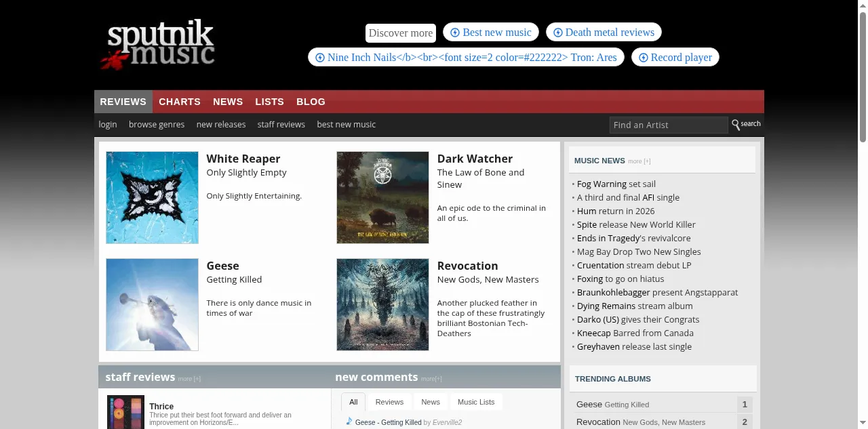This screenshot has width=868, height=429.
Task: Click the arrow icon in Record player pill
Action: tap(644, 58)
